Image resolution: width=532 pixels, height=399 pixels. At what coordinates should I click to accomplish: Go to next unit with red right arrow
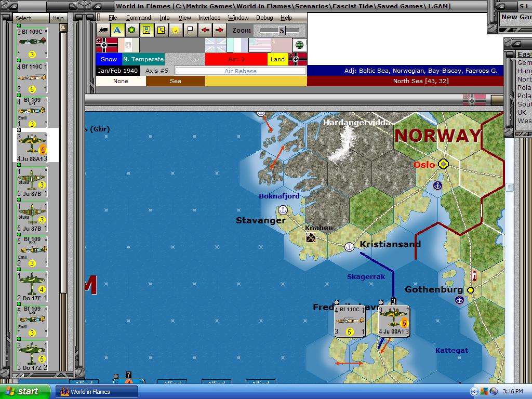(221, 30)
